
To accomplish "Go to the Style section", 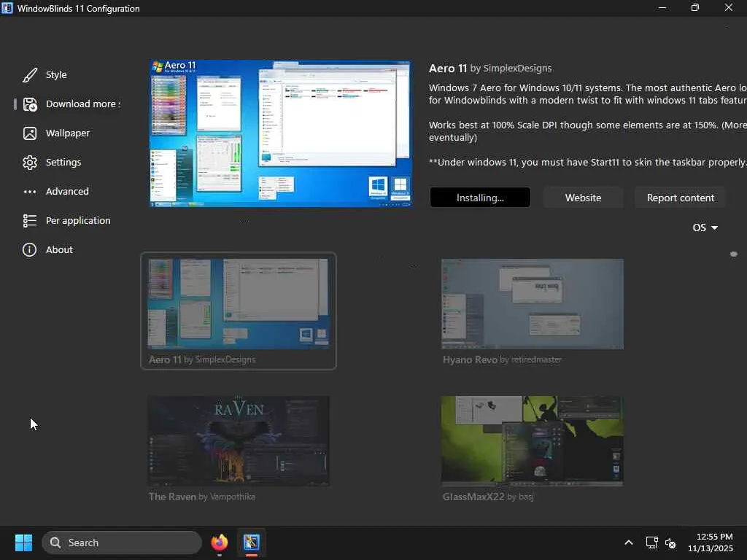I will click(x=56, y=75).
